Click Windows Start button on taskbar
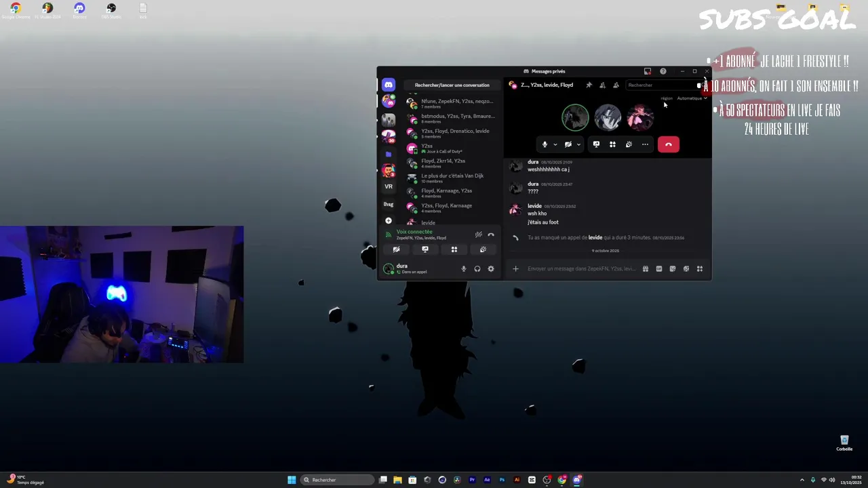Image resolution: width=868 pixels, height=488 pixels. (x=292, y=480)
